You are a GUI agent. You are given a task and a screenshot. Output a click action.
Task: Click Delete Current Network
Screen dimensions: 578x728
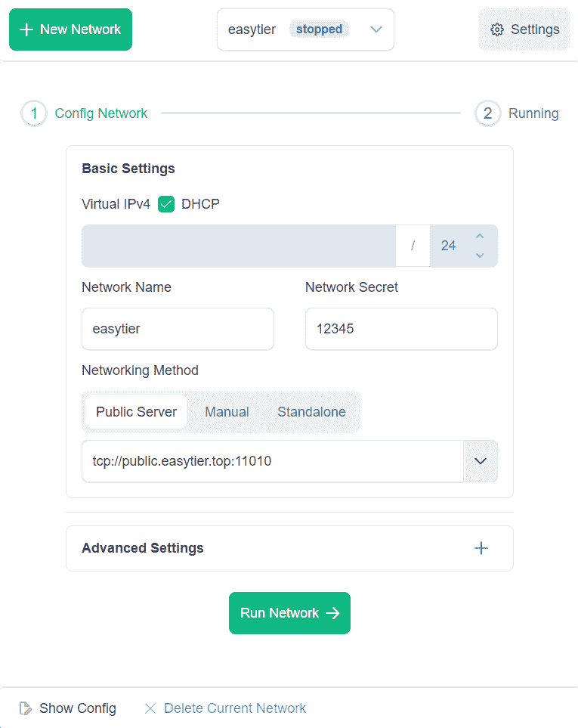tap(235, 708)
